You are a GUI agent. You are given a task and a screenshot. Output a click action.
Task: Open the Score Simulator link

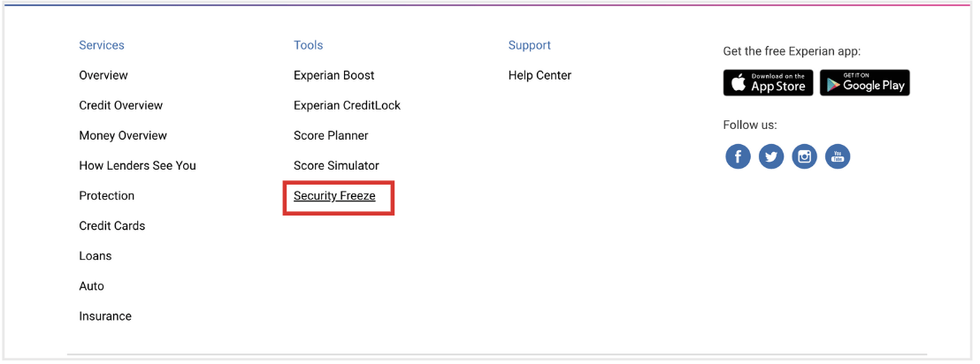[336, 166]
